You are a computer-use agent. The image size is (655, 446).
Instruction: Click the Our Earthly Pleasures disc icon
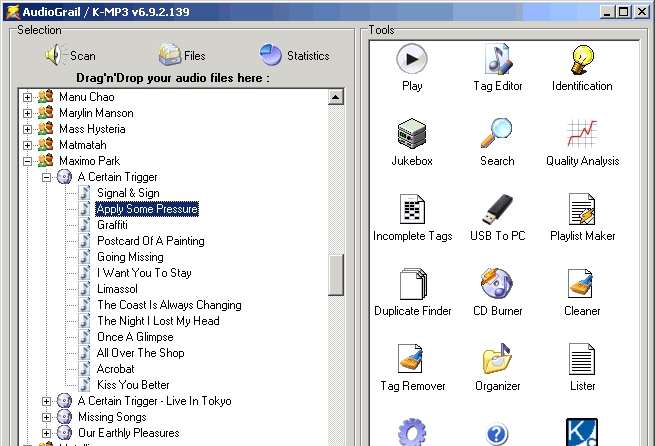coord(64,433)
